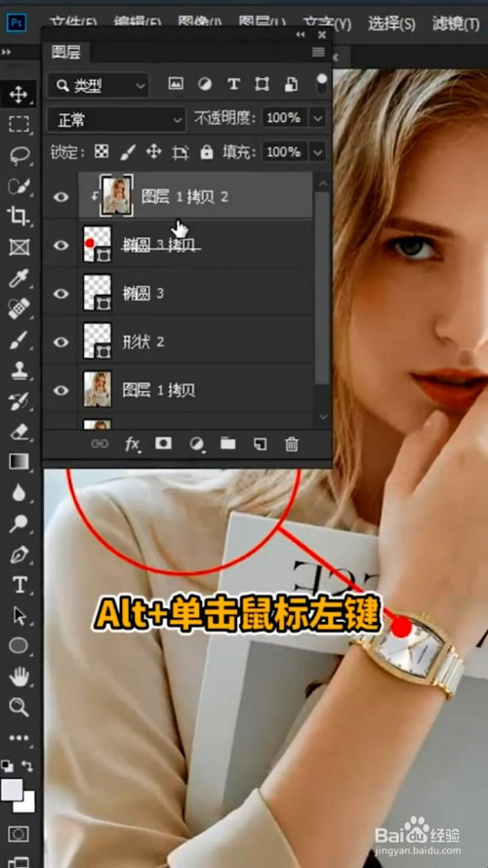
Task: Select the Blur tool
Action: pos(19,493)
